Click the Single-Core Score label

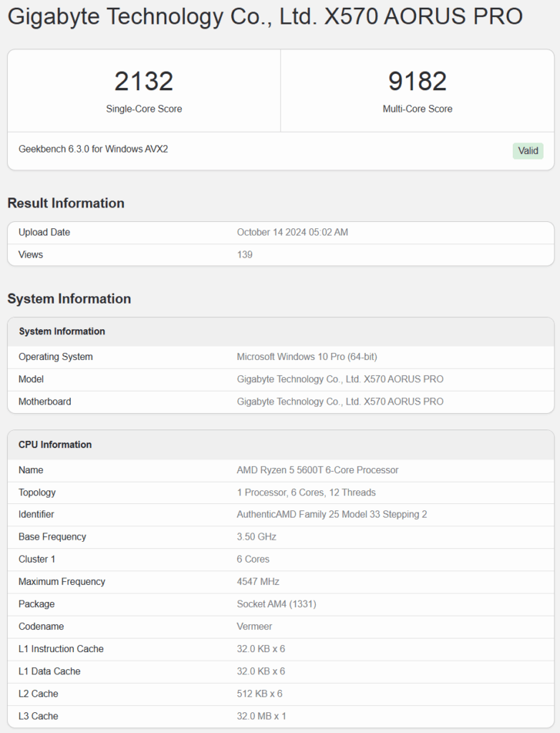coord(144,109)
